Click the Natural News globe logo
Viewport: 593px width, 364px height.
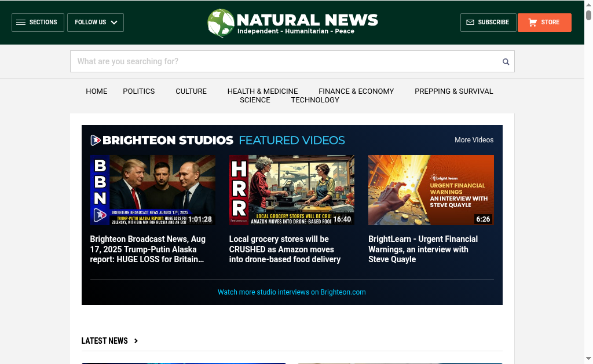(x=221, y=23)
